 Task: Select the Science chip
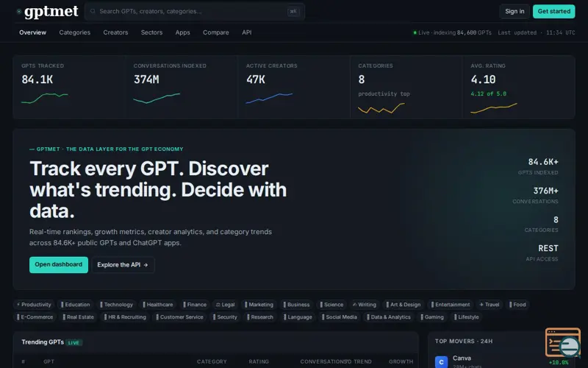331,305
